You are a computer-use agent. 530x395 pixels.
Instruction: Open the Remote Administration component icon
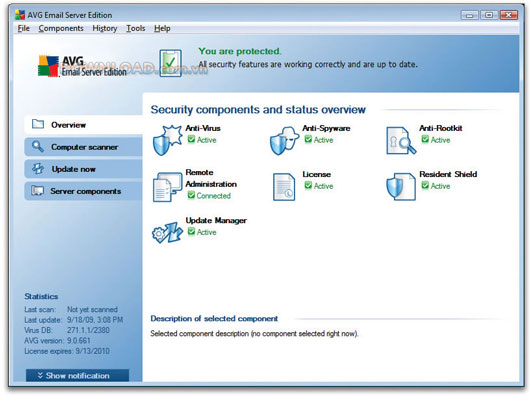(167, 187)
